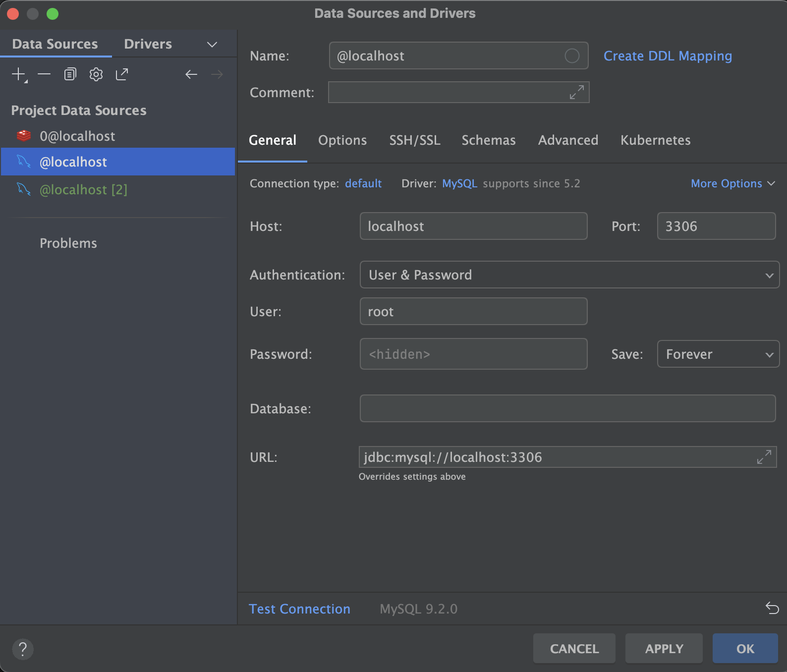Click MySQL driver link
787x672 pixels.
tap(459, 183)
